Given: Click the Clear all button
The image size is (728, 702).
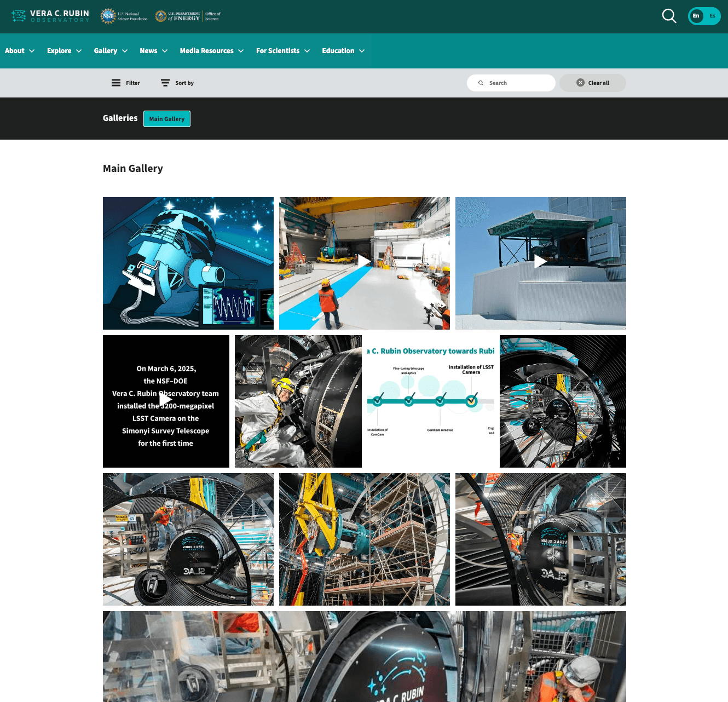Looking at the screenshot, I should 592,83.
